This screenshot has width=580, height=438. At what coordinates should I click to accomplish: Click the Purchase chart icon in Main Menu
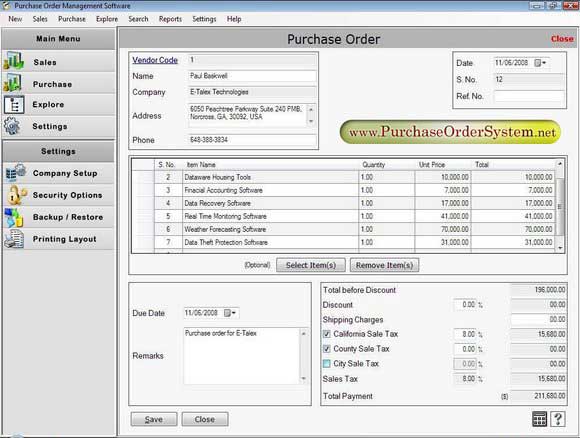point(12,83)
